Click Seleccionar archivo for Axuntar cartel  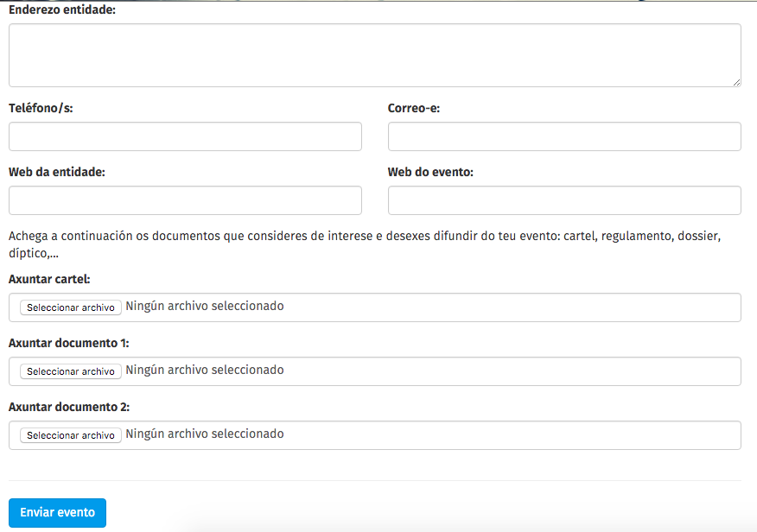69,307
